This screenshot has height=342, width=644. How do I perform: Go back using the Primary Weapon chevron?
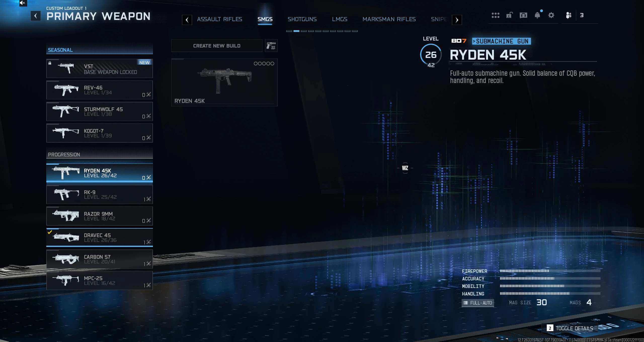click(x=36, y=16)
